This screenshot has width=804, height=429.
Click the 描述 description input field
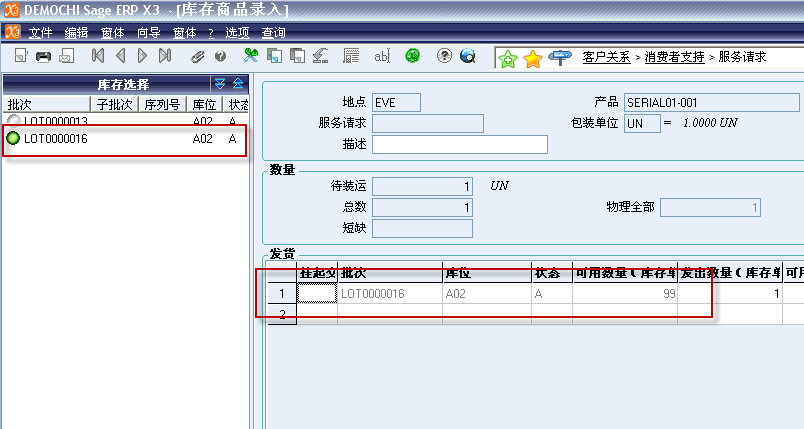click(x=459, y=144)
